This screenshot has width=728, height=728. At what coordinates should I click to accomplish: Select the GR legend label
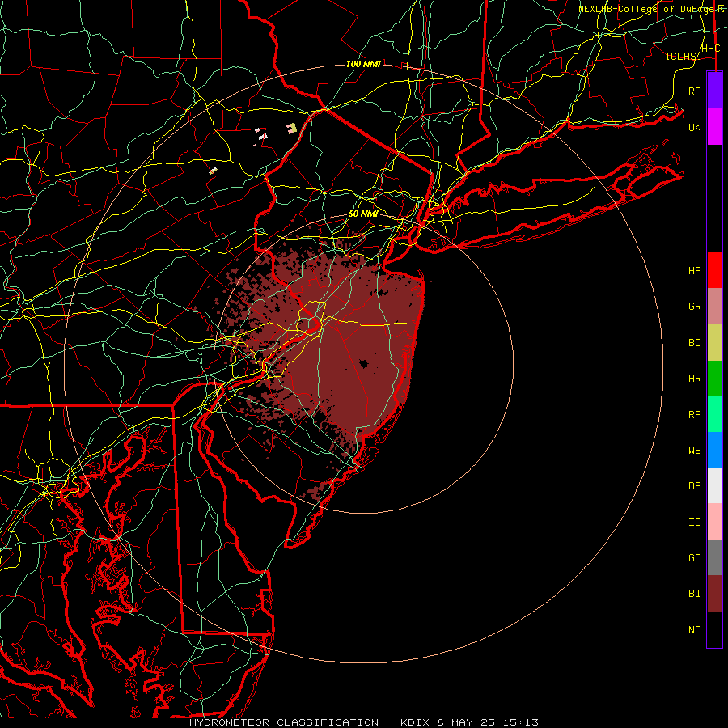click(695, 307)
